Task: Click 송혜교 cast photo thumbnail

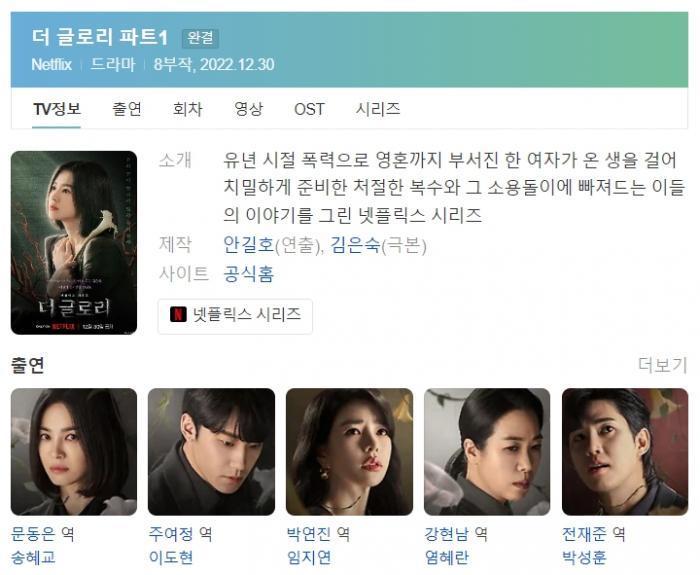Action: tap(74, 452)
